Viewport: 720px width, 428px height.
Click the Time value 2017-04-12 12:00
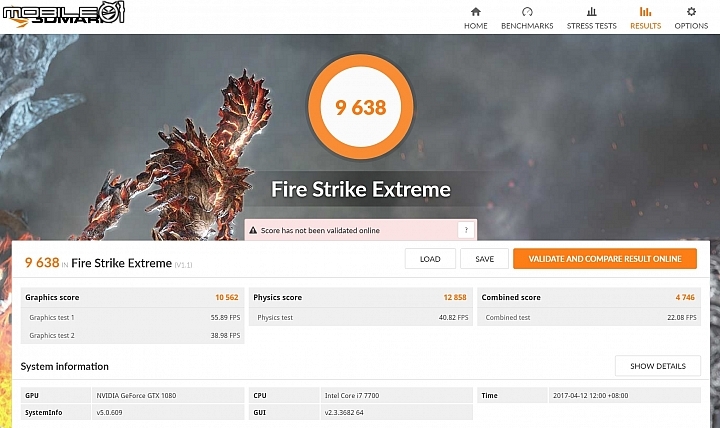click(x=591, y=395)
